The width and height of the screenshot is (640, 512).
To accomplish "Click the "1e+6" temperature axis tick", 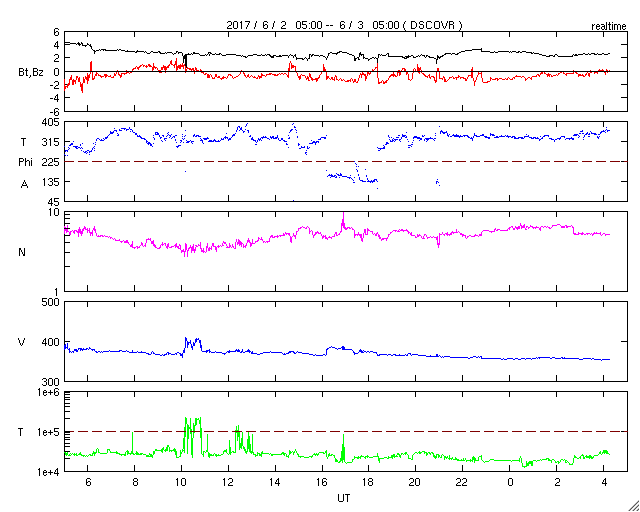I will coord(48,392).
